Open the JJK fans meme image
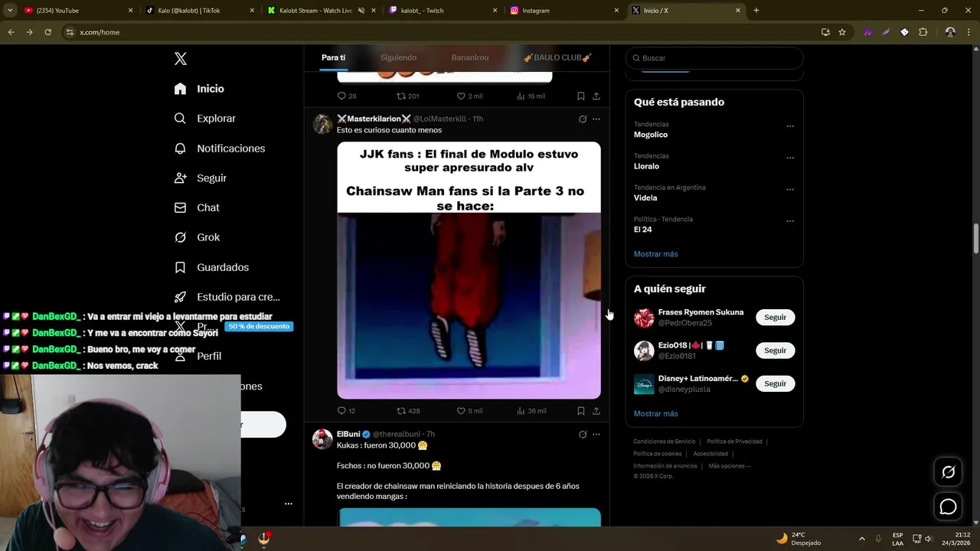The width and height of the screenshot is (980, 551). click(469, 270)
